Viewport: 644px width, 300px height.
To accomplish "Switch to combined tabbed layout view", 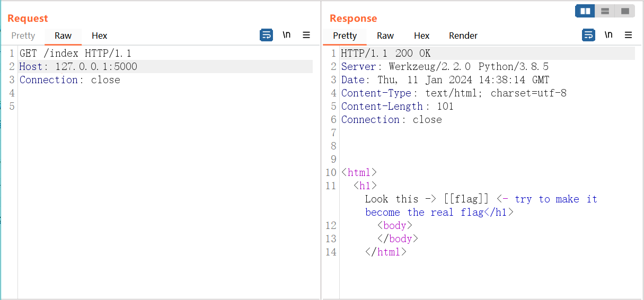I will coord(625,11).
